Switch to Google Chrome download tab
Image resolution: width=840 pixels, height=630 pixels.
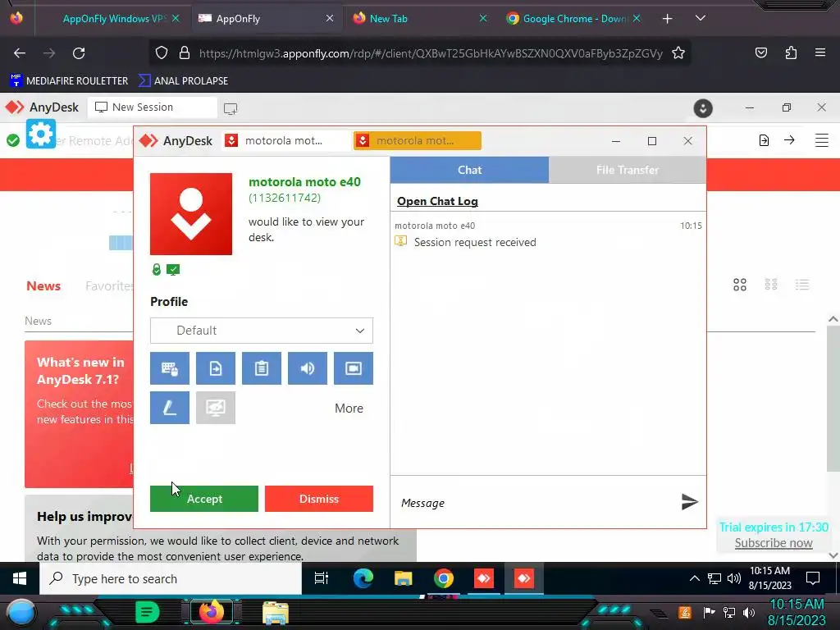click(573, 19)
